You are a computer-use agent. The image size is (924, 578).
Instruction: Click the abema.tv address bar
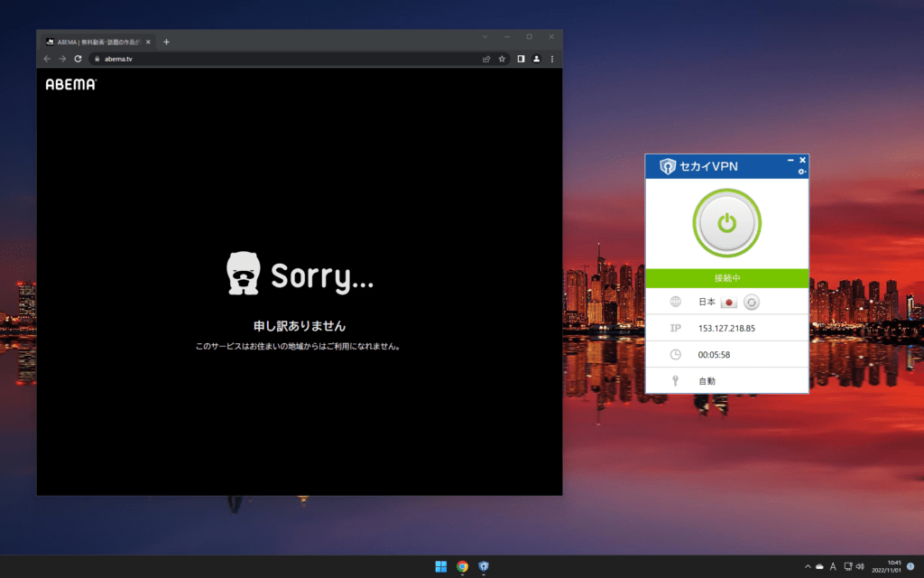coord(299,59)
